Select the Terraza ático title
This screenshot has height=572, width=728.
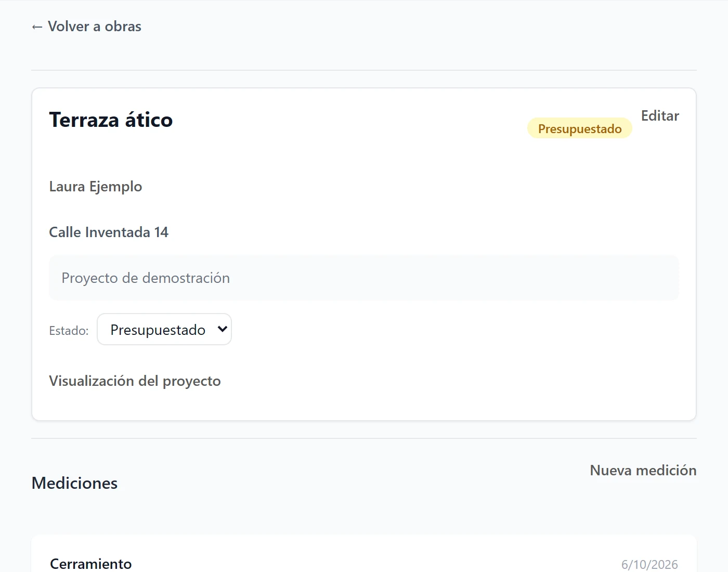point(111,120)
